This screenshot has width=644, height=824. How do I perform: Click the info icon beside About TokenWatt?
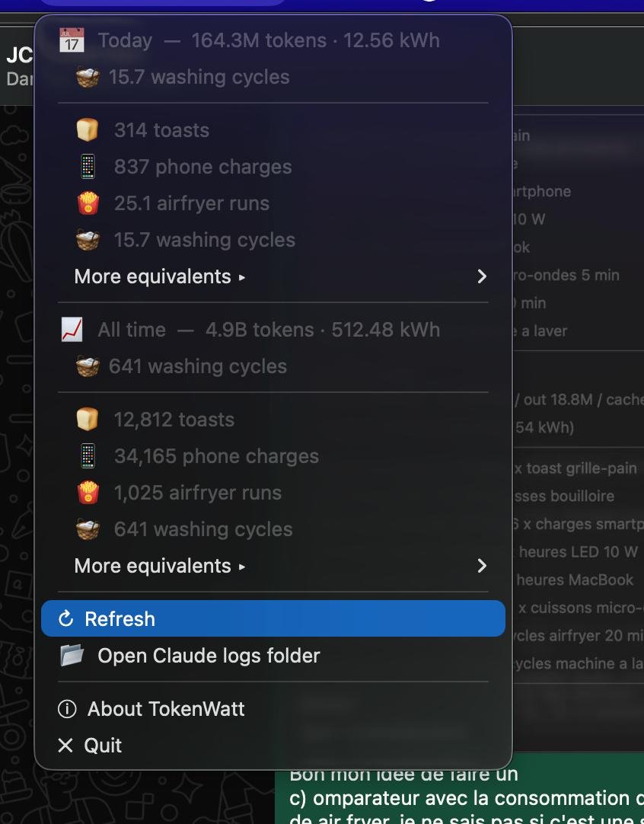pos(67,709)
